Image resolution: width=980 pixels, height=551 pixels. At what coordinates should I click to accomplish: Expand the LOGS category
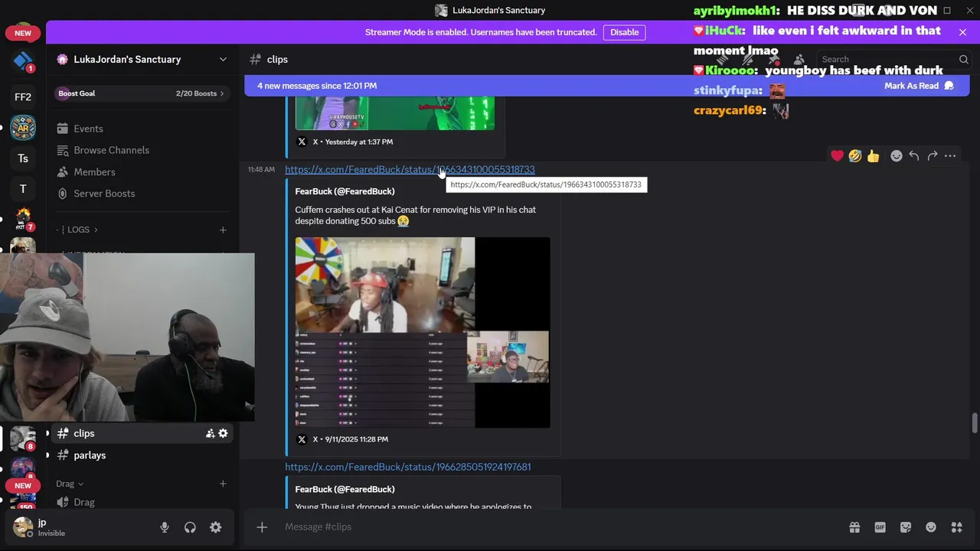point(79,230)
